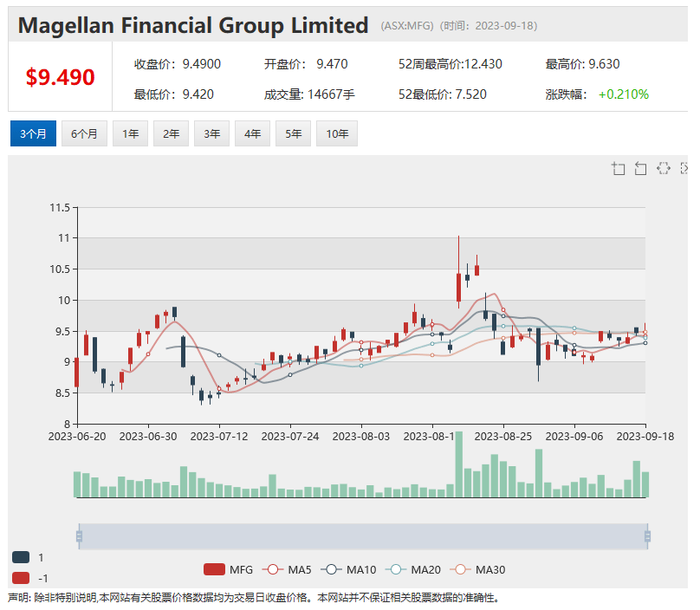
Task: Show the 1年 chart range
Action: pos(130,133)
